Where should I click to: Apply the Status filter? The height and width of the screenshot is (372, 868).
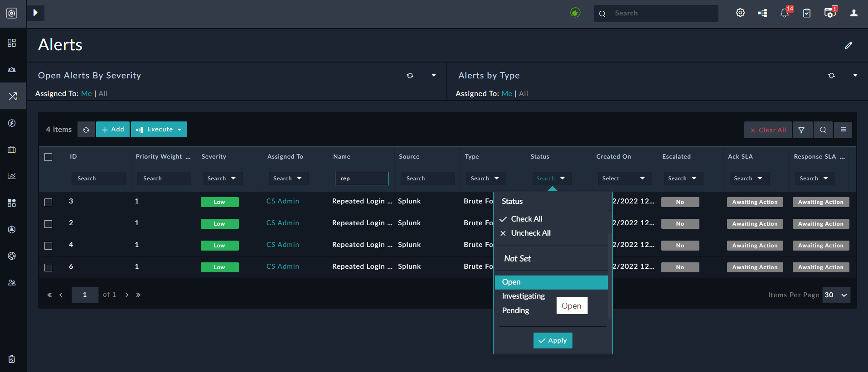pos(553,341)
